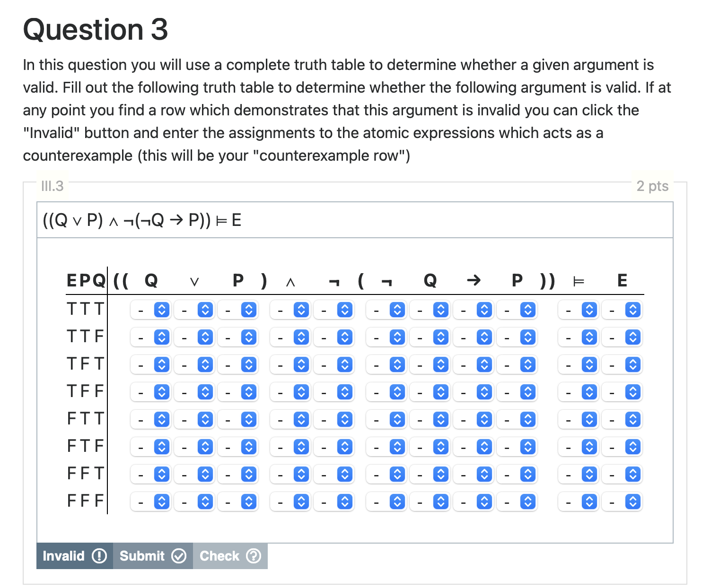Open the ∧ conjunction dropdown in row TFF
Viewport: 702px width, 588px height.
(290, 392)
